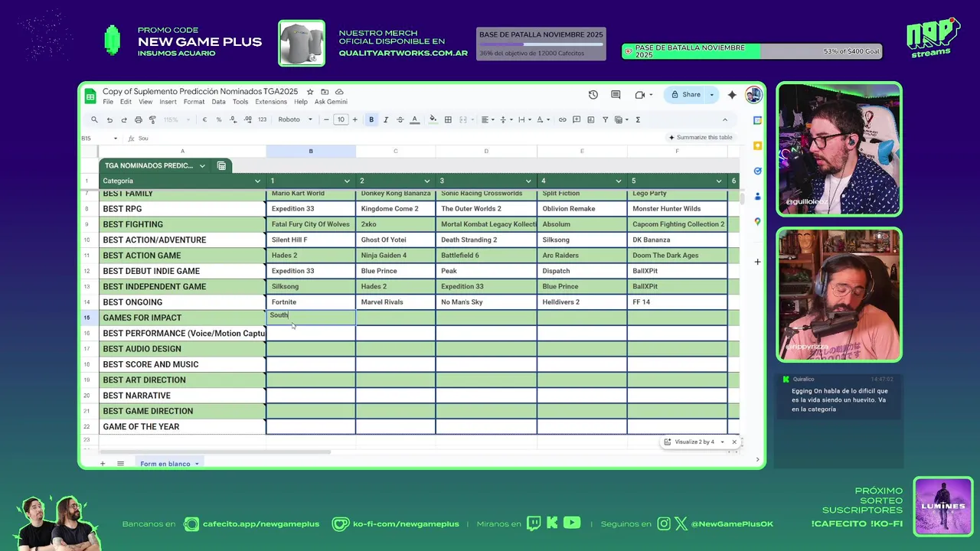Apply italic formatting
980x551 pixels.
pos(385,119)
